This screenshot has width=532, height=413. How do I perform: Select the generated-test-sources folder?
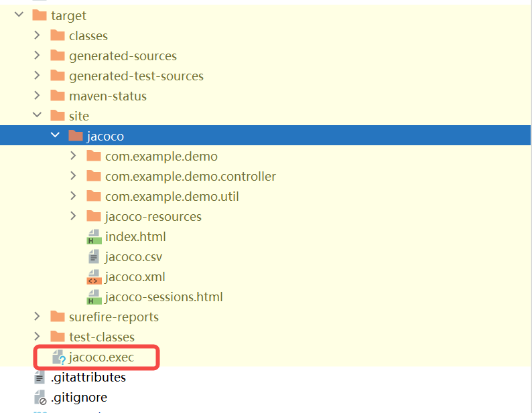tap(135, 76)
